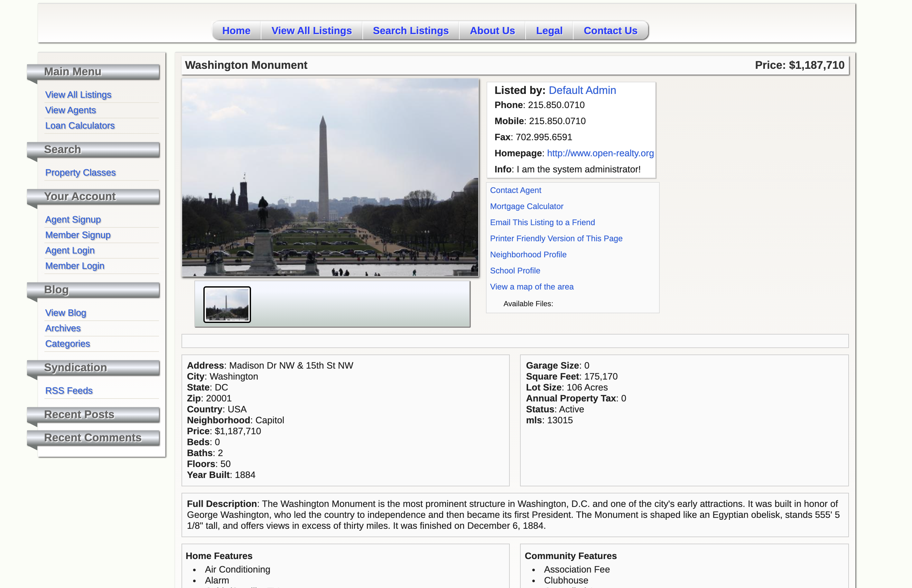This screenshot has width=912, height=588.
Task: Navigate to the Legal page
Action: (549, 31)
